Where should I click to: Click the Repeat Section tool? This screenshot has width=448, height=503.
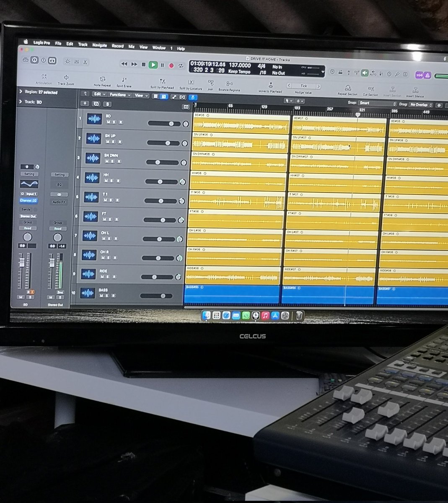[x=347, y=90]
